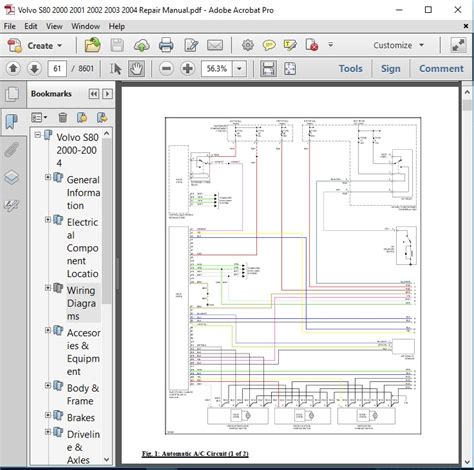Click document scrollbar up arrow
Screen dimensions: 474x470
click(x=467, y=93)
